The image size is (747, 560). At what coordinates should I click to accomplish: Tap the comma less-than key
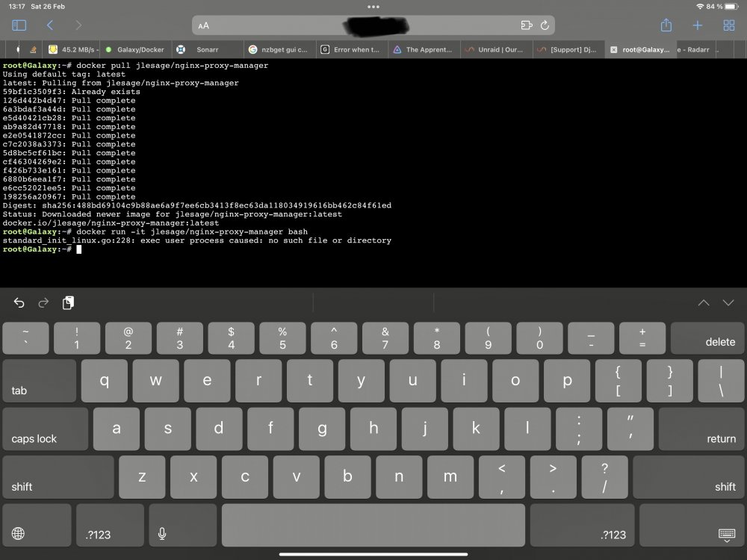coord(502,477)
